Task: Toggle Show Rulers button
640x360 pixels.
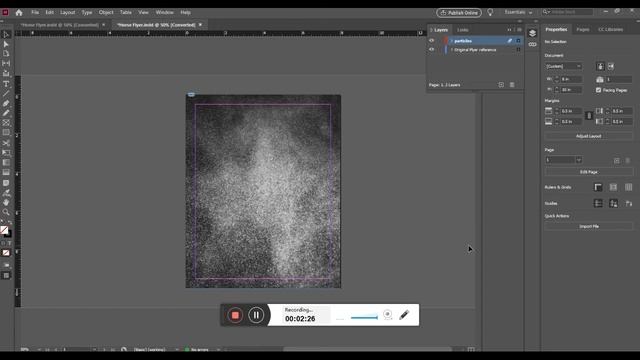Action: pos(598,187)
